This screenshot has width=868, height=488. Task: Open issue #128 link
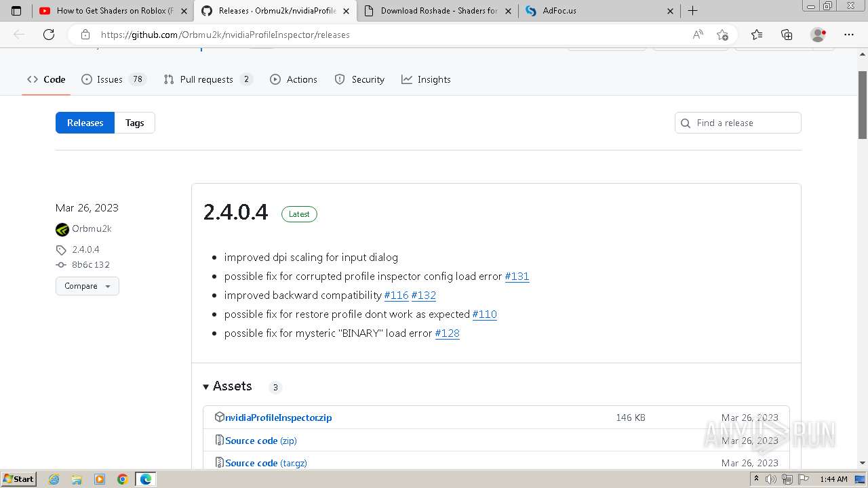(x=447, y=333)
